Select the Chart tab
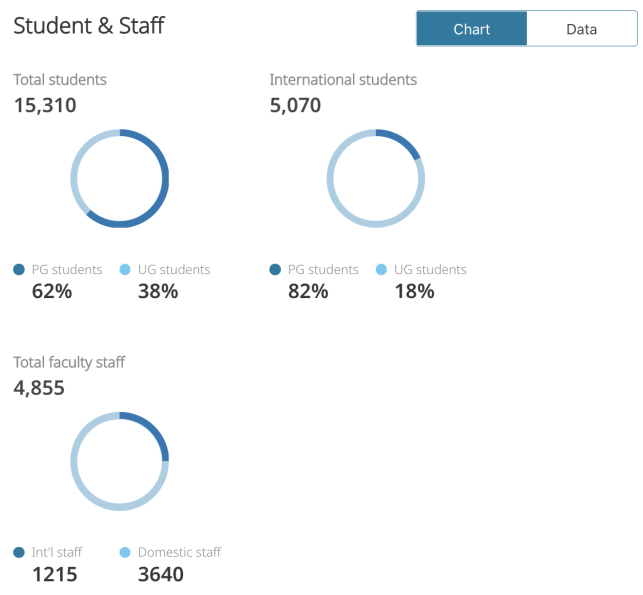The width and height of the screenshot is (643, 595). [x=472, y=29]
